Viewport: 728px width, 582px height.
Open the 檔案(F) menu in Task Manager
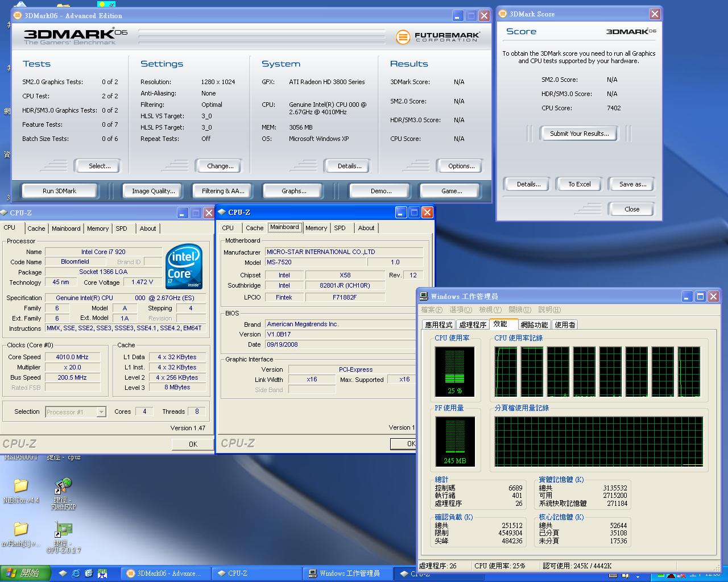click(432, 310)
